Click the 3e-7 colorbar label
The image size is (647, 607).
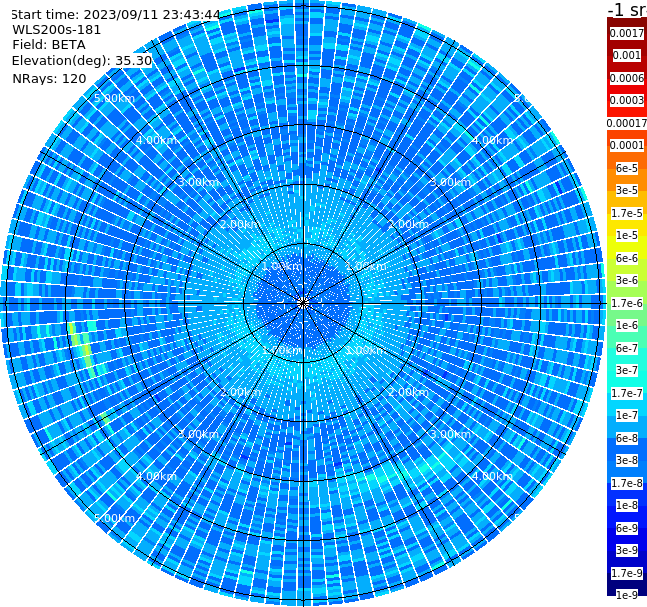(627, 370)
